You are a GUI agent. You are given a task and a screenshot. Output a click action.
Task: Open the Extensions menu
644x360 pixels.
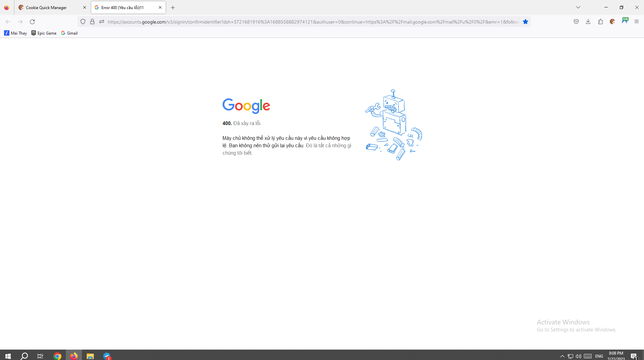pyautogui.click(x=600, y=22)
